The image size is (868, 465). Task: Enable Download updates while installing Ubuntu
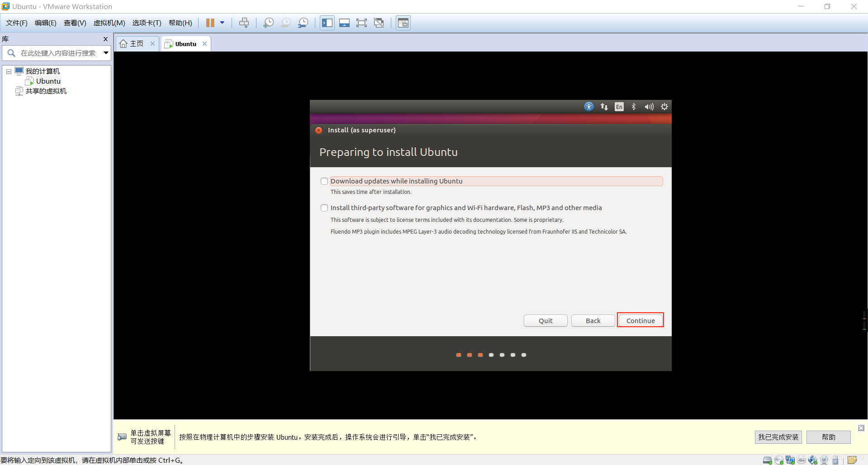click(x=324, y=181)
